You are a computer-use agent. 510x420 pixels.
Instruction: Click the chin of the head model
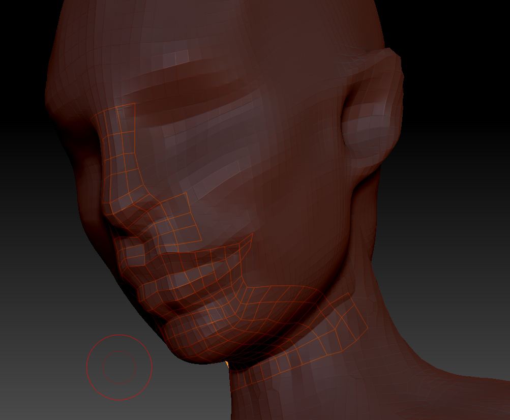[x=198, y=346]
